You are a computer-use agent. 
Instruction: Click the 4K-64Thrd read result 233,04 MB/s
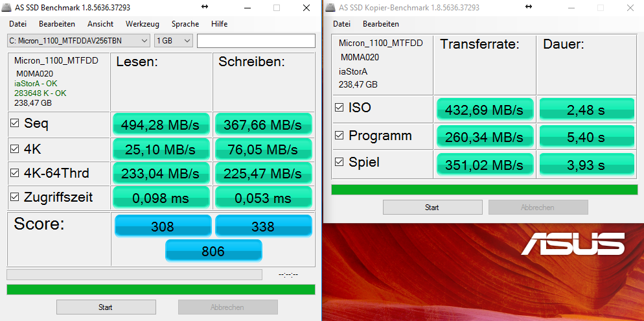click(x=161, y=173)
